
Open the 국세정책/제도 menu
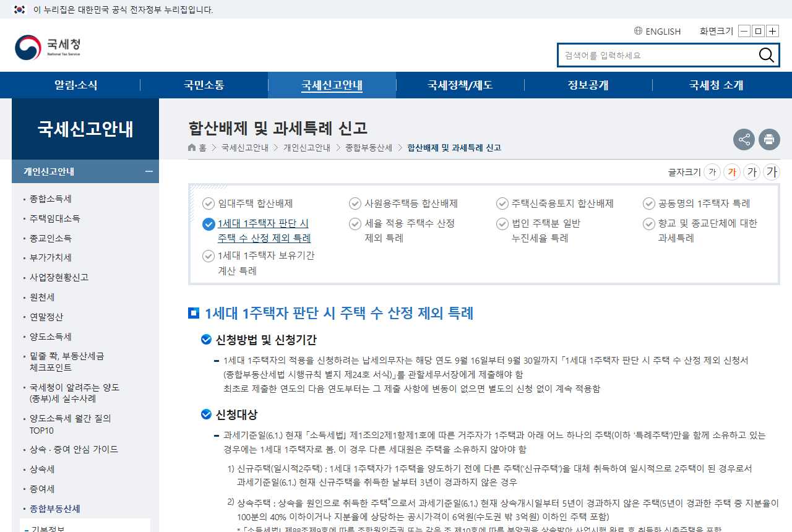(x=460, y=85)
